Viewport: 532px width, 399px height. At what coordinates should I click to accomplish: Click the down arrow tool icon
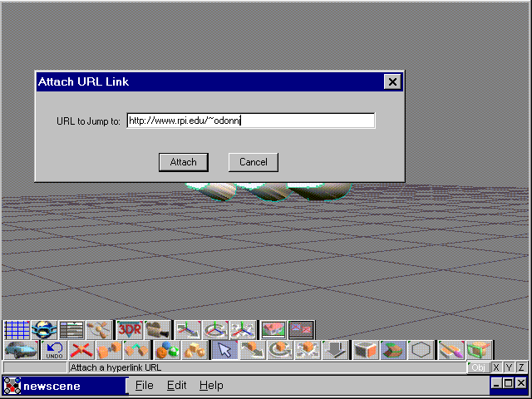pyautogui.click(x=334, y=350)
